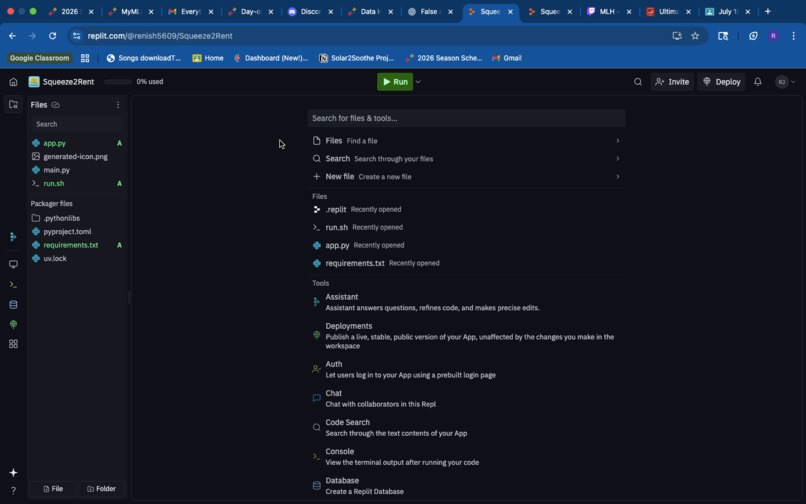Viewport: 806px width, 504px height.
Task: Open the Solar2Soothe Proj bookmark
Action: point(356,58)
